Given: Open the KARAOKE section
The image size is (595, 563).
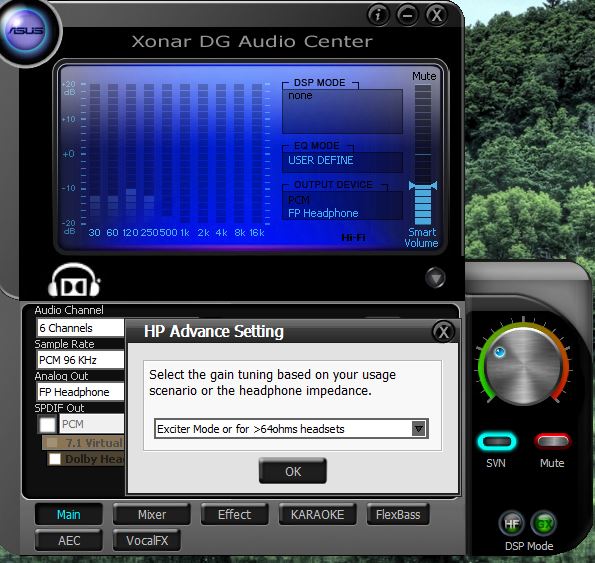Looking at the screenshot, I should click(x=317, y=514).
